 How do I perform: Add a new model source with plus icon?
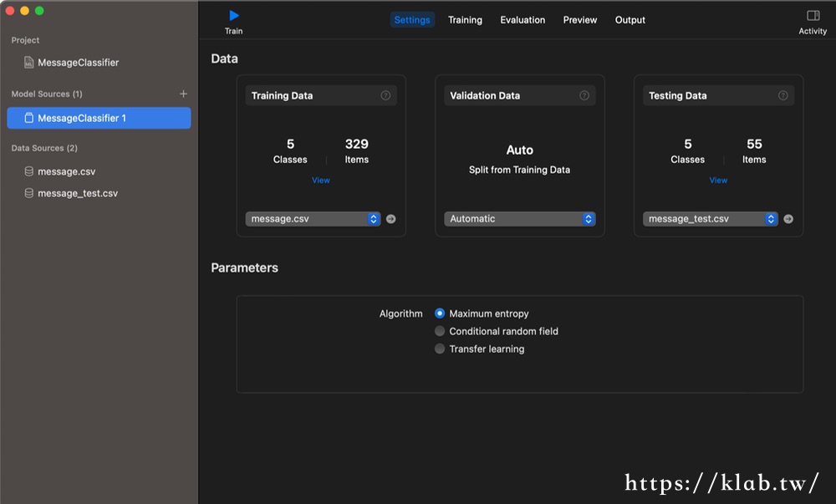tap(184, 94)
